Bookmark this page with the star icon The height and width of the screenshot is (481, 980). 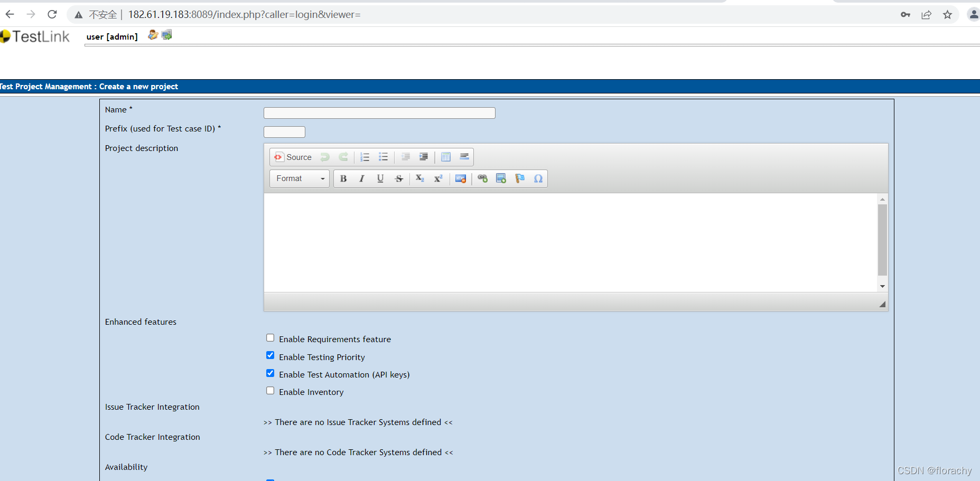coord(948,15)
